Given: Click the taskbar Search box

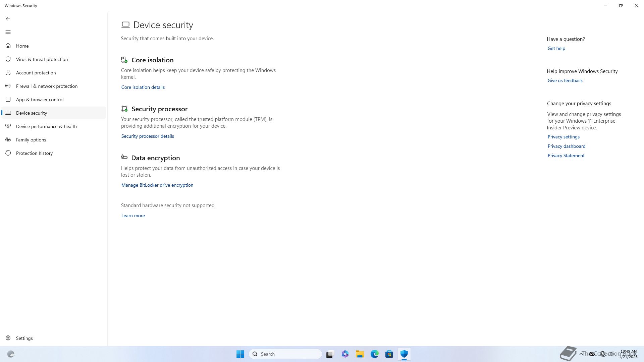Looking at the screenshot, I should pos(285,354).
